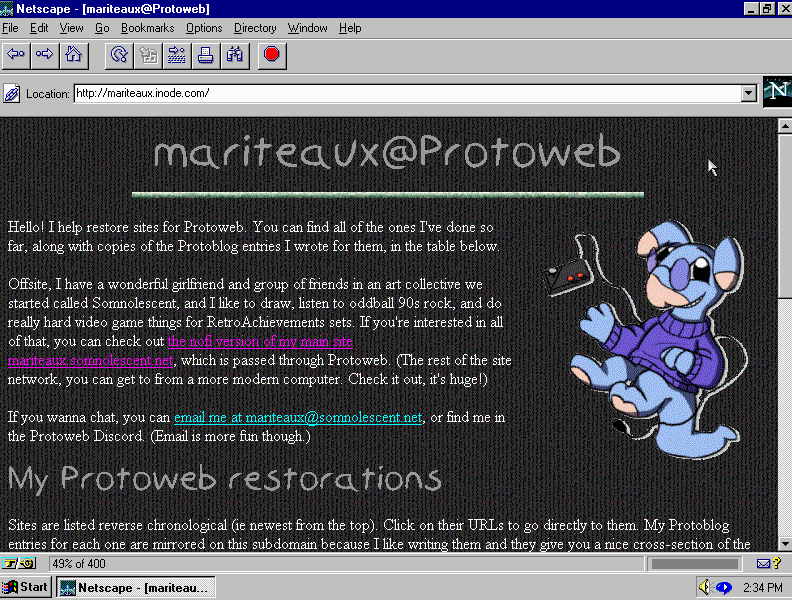Viewport: 792px width, 600px height.
Task: Click the Forward arrow toolbar button
Action: pyautogui.click(x=45, y=54)
